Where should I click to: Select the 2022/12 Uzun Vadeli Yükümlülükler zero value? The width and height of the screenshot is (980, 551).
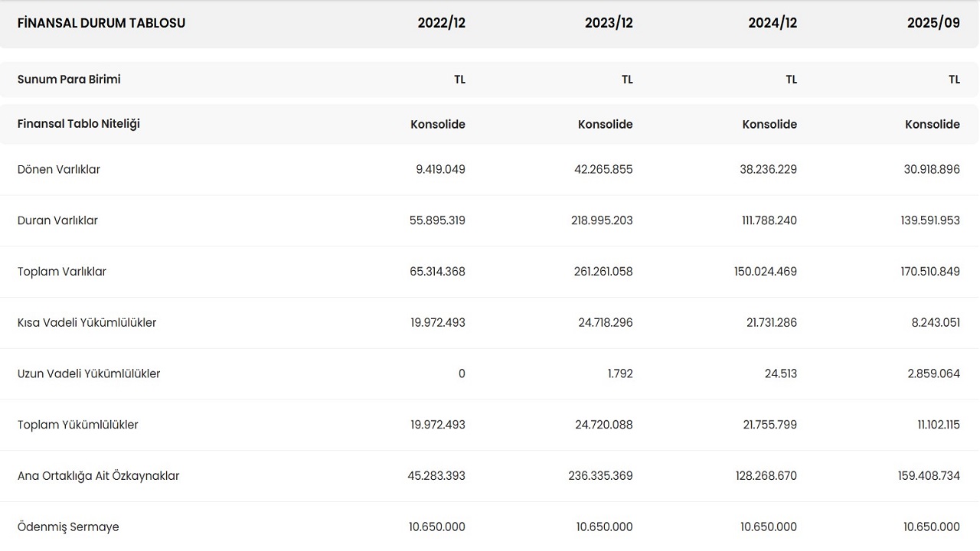click(461, 374)
